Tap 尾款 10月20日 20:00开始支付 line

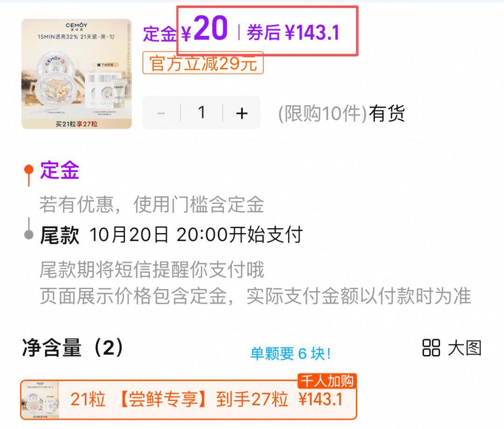pos(172,235)
